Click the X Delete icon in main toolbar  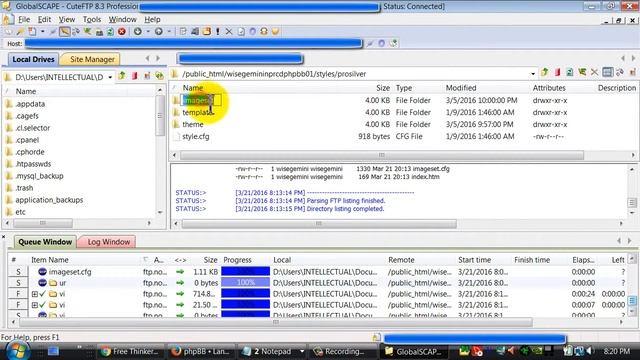229,31
